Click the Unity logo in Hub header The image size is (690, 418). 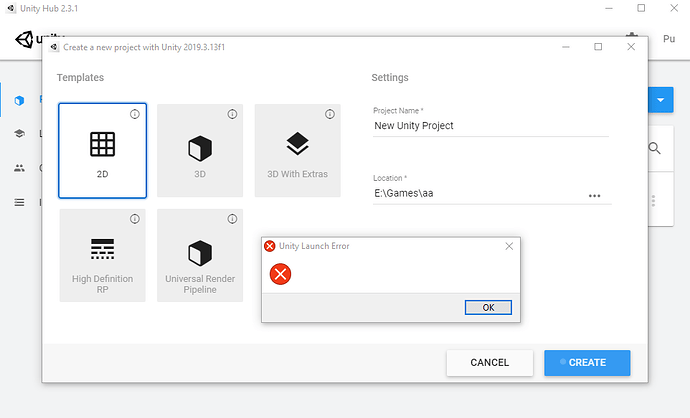(25, 39)
